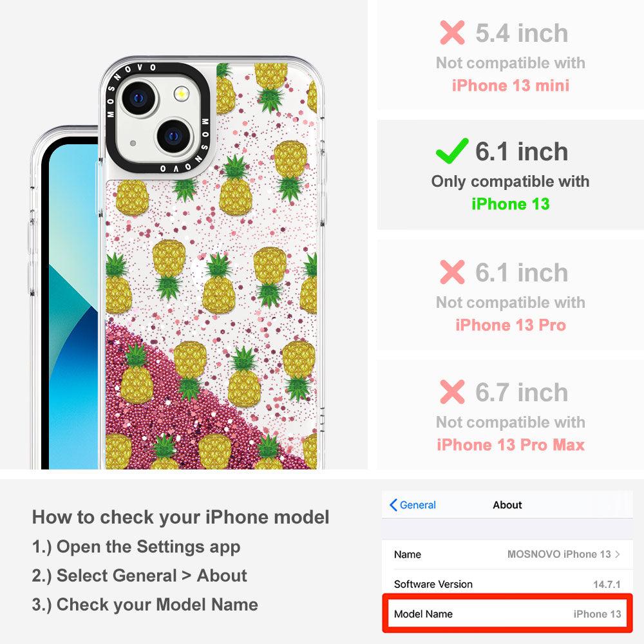Click the camera flash on the phone
This screenshot has height=644, width=644.
pos(181,94)
